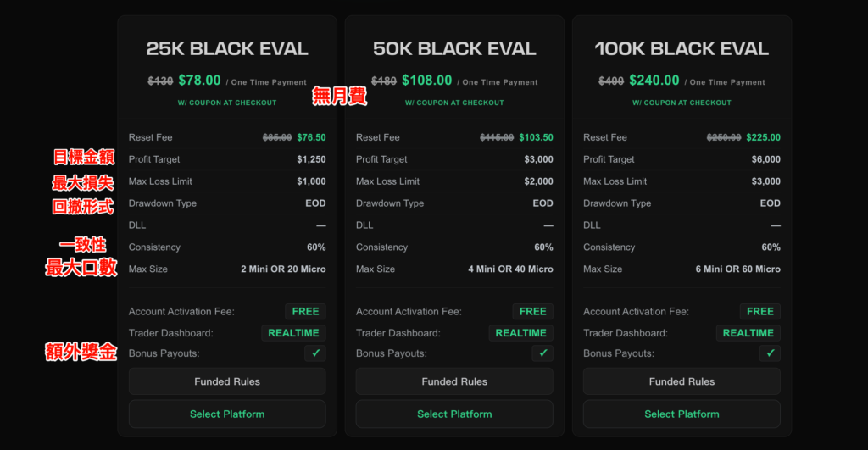868x450 pixels.
Task: Click 50K plan's W/ COUPON AT CHECKOUT text
Action: click(454, 103)
